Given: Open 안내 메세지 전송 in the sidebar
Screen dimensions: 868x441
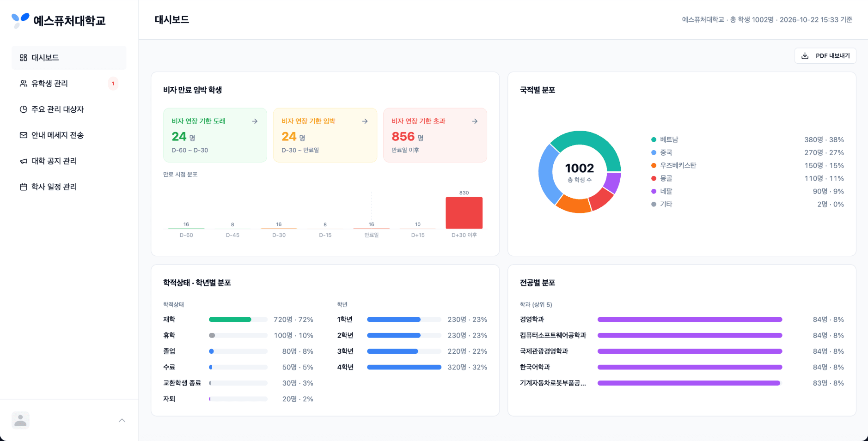Looking at the screenshot, I should pos(69,135).
